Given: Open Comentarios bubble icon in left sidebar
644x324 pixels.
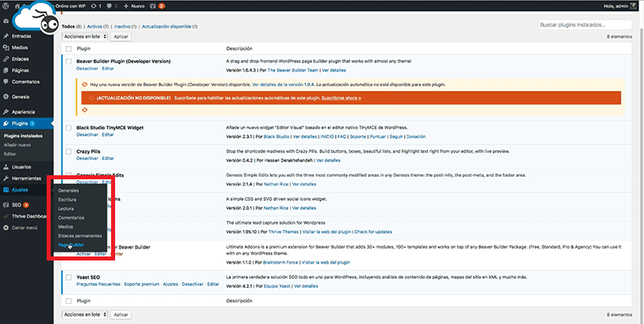Looking at the screenshot, I should tap(6, 82).
